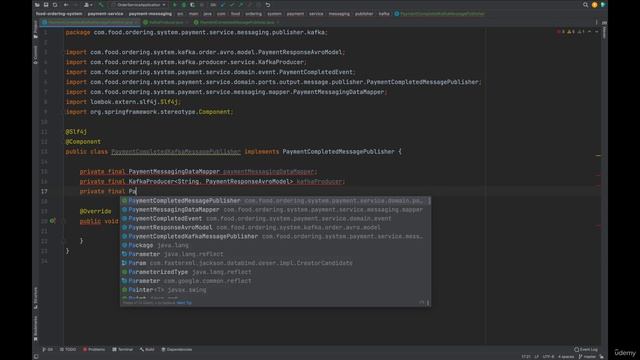Click the Git commit checkmark icon
The image size is (640, 360).
[x=232, y=5]
